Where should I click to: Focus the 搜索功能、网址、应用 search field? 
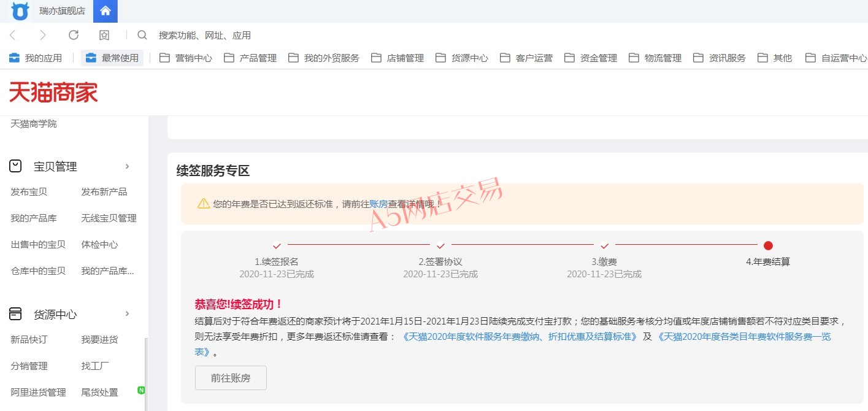(x=205, y=36)
